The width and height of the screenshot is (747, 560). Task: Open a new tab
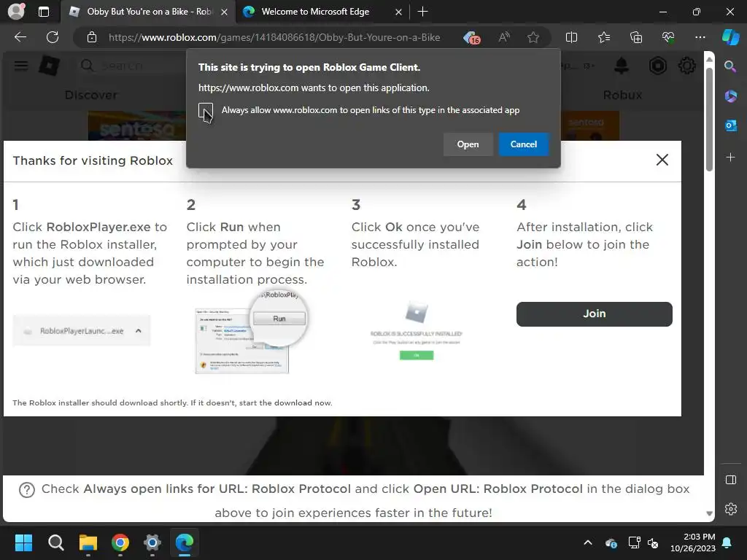pyautogui.click(x=422, y=12)
